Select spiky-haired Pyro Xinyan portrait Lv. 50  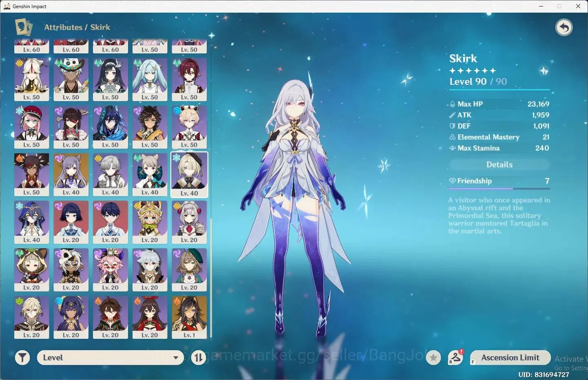(31, 175)
